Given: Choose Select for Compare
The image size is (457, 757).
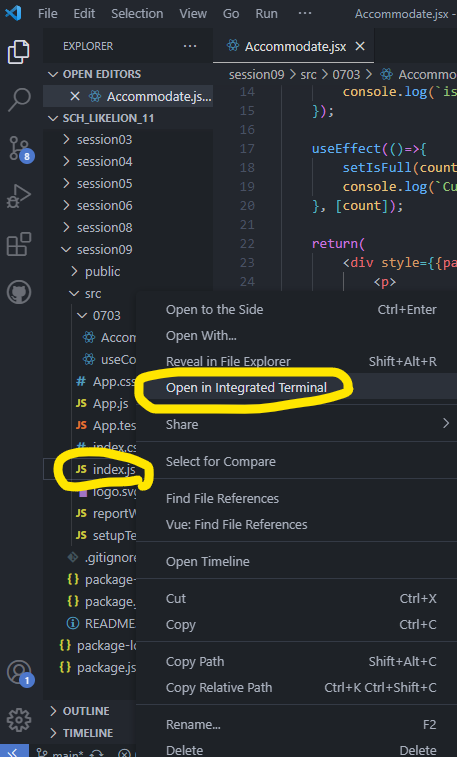Looking at the screenshot, I should click(297, 462).
